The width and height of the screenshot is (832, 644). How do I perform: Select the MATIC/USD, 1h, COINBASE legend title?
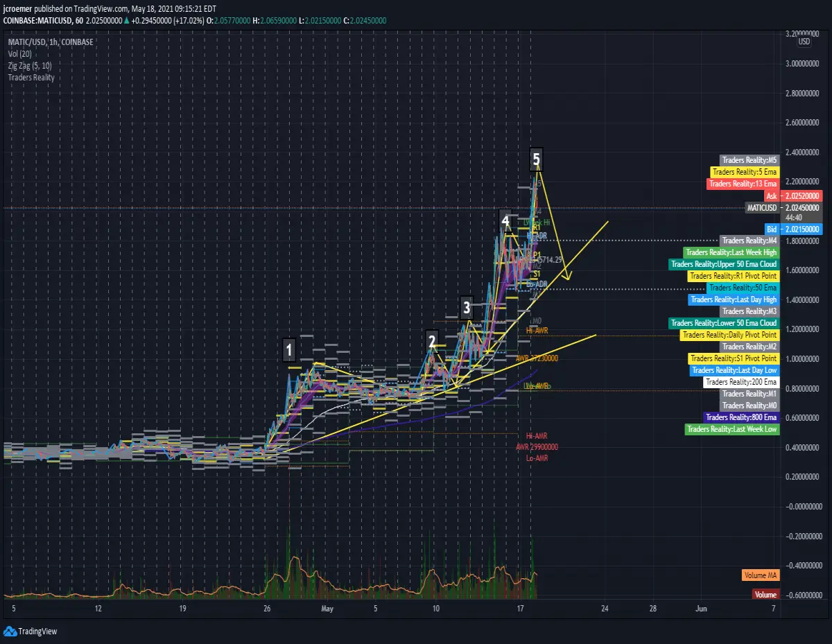point(51,42)
